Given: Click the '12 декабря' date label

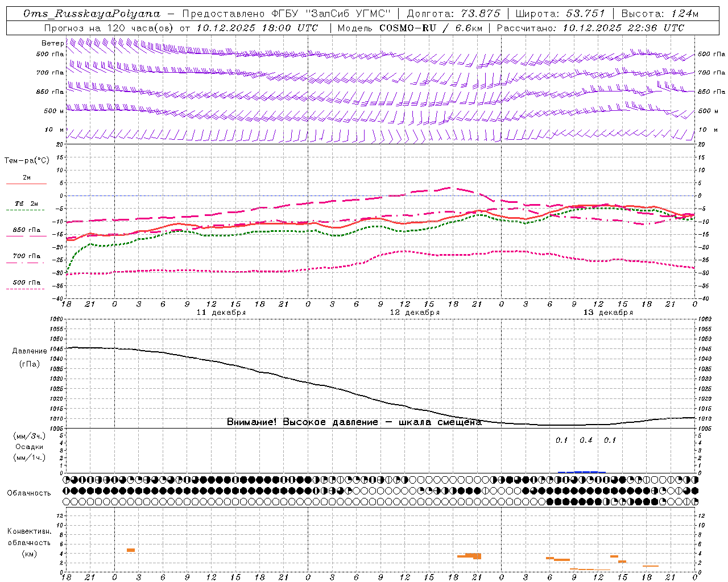Looking at the screenshot, I should 415,313.
